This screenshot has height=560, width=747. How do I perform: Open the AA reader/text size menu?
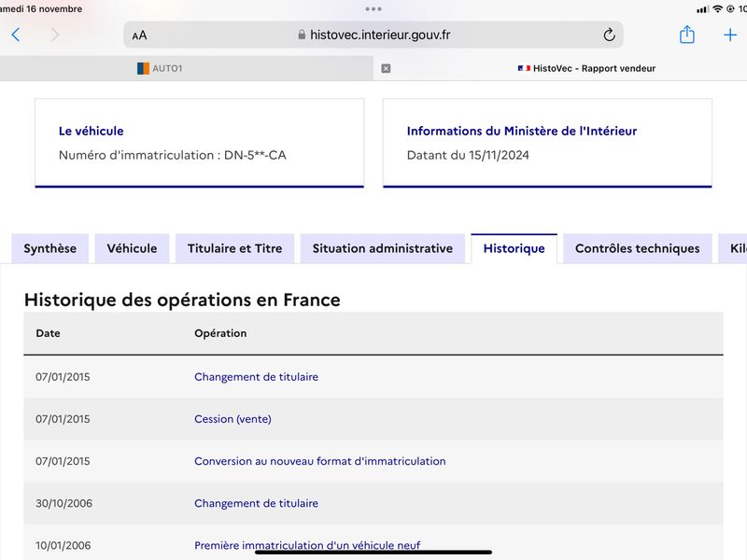[x=139, y=35]
